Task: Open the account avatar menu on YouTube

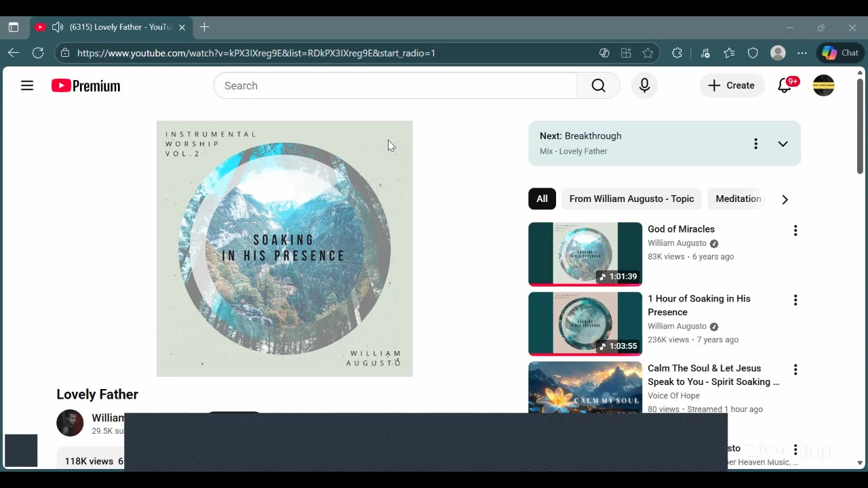Action: point(823,85)
